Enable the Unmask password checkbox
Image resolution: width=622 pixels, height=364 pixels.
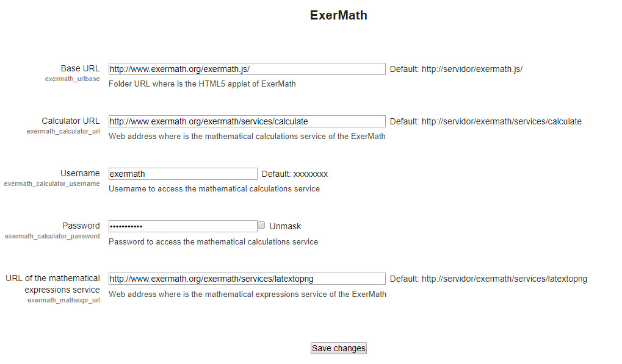click(261, 226)
